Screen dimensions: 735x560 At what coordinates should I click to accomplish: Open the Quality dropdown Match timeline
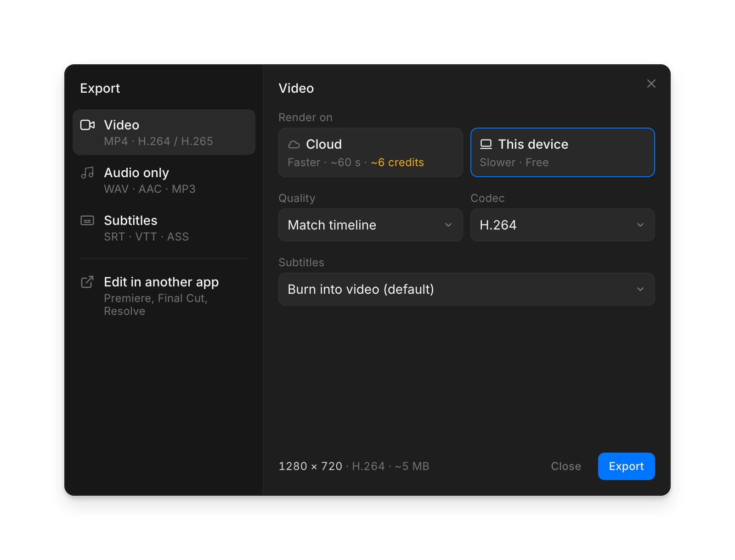point(370,225)
